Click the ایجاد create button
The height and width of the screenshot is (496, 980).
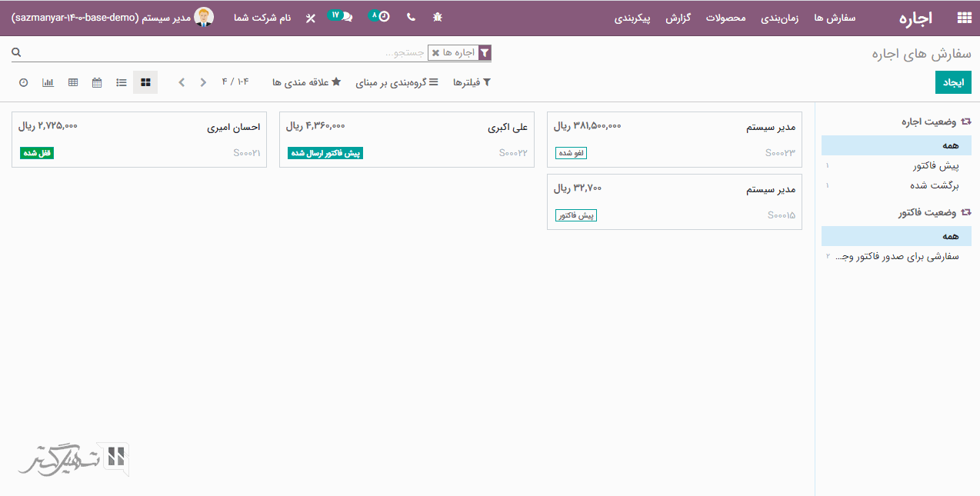pos(953,82)
